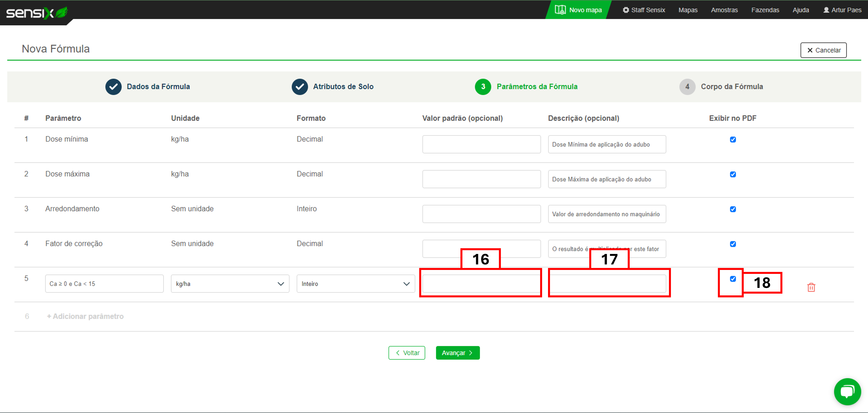This screenshot has width=868, height=413.
Task: Click the Dose mínima default value field
Action: pos(481,144)
